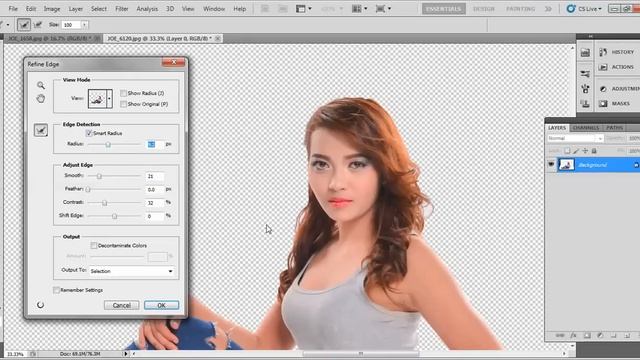Screen dimensions: 640x360
Task: Enable Decontaminate Colors checkbox
Action: tap(93, 245)
